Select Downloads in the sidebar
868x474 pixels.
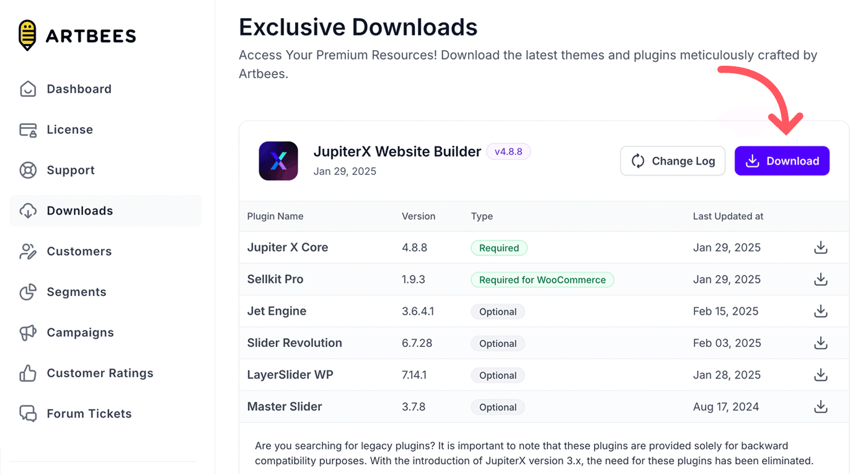point(105,211)
